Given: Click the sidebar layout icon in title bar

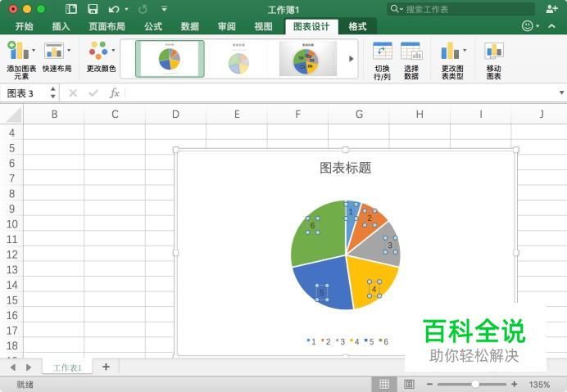Looking at the screenshot, I should (71, 9).
